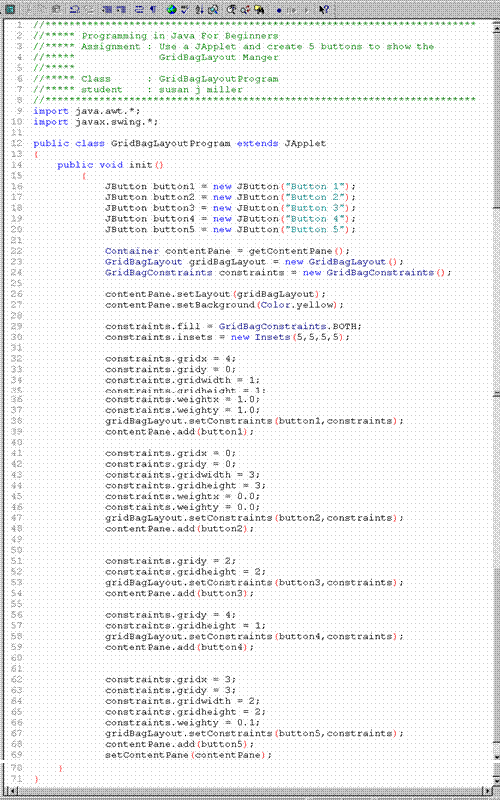Image resolution: width=500 pixels, height=800 pixels.
Task: Click the JButton button5 declaration line
Action: click(230, 229)
